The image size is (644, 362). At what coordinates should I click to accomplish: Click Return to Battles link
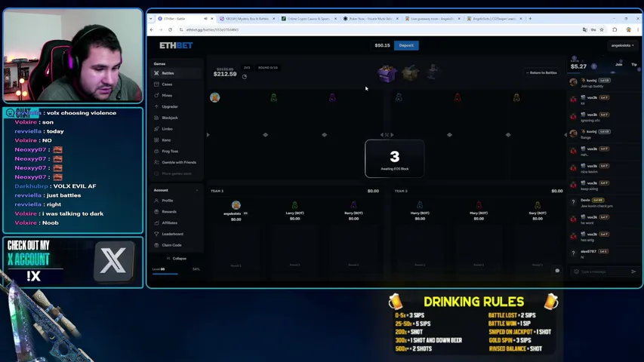click(541, 72)
